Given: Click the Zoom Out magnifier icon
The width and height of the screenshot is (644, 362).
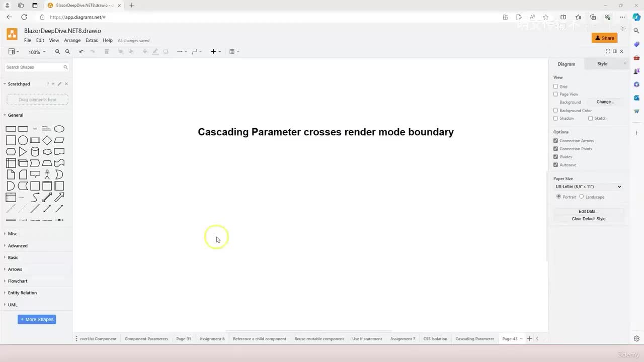Looking at the screenshot, I should point(67,52).
